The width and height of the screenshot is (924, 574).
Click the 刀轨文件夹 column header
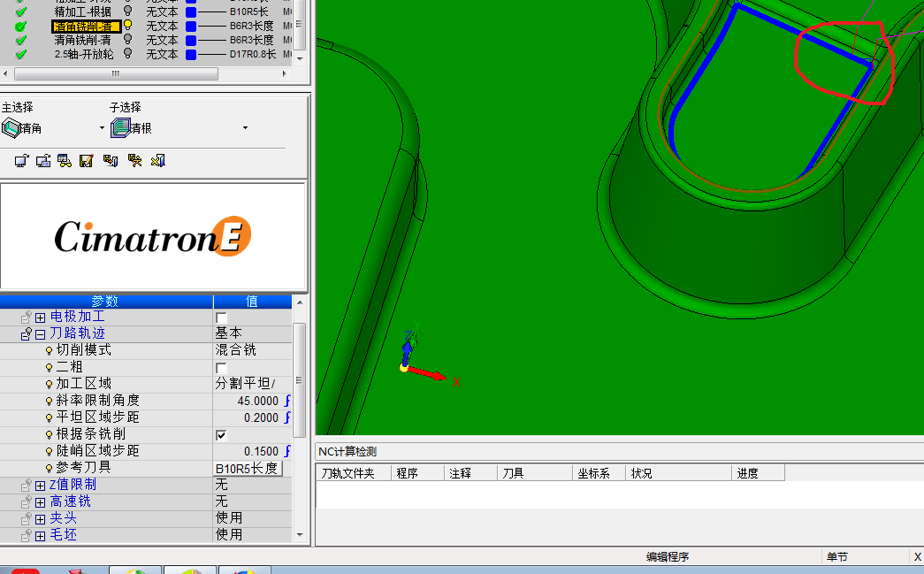pos(354,473)
